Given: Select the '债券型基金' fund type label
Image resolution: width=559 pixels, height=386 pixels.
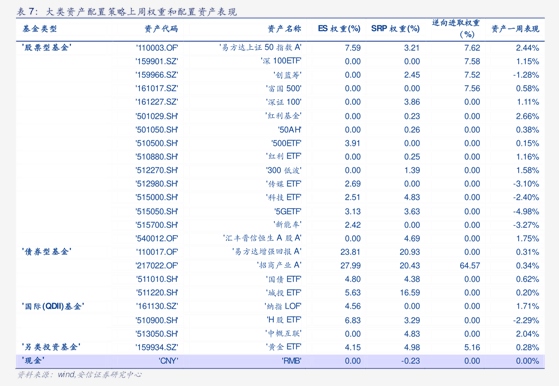Looking at the screenshot, I should pos(46,252).
